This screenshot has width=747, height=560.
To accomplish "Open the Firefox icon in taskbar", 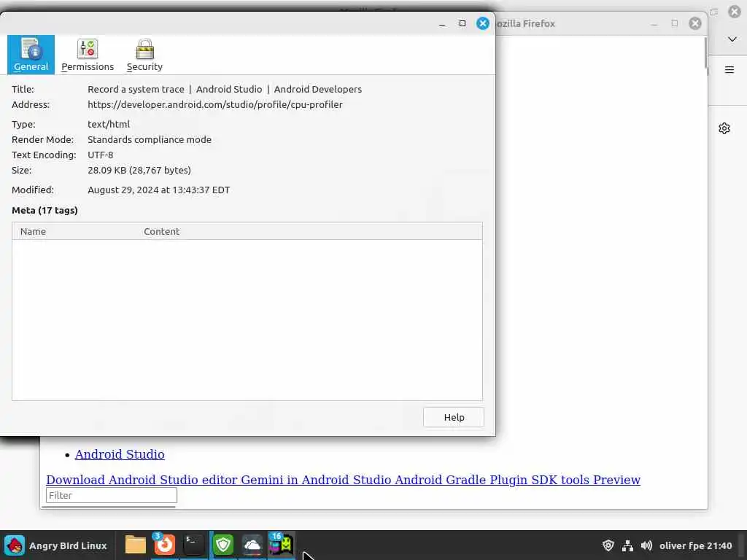I will pyautogui.click(x=164, y=545).
